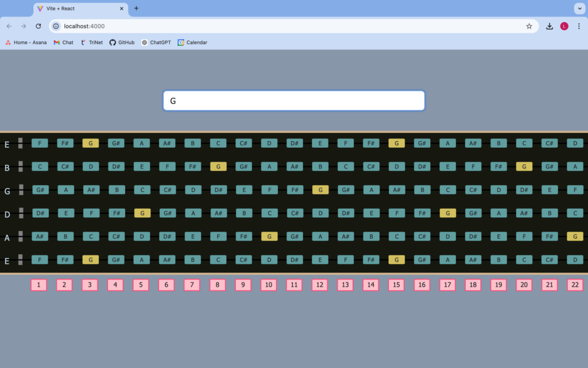This screenshot has height=368, width=588.
Task: Focus the note input field containing G
Action: [293, 101]
